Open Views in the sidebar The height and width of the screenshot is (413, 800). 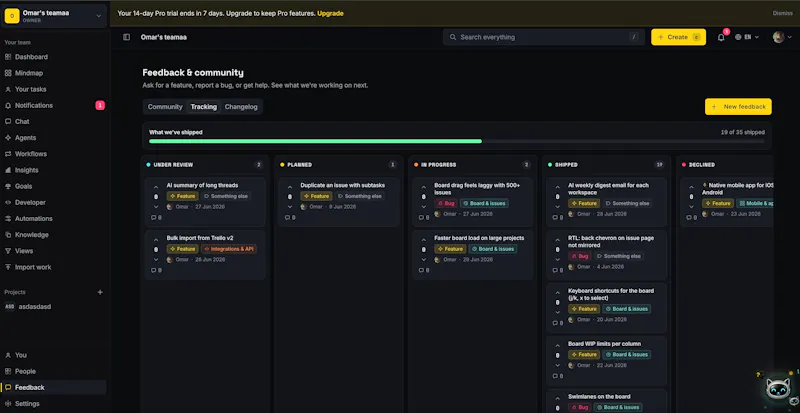point(54,251)
